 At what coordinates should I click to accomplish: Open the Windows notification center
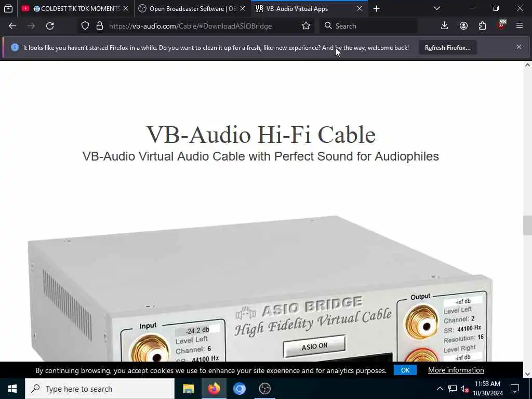pos(515,389)
